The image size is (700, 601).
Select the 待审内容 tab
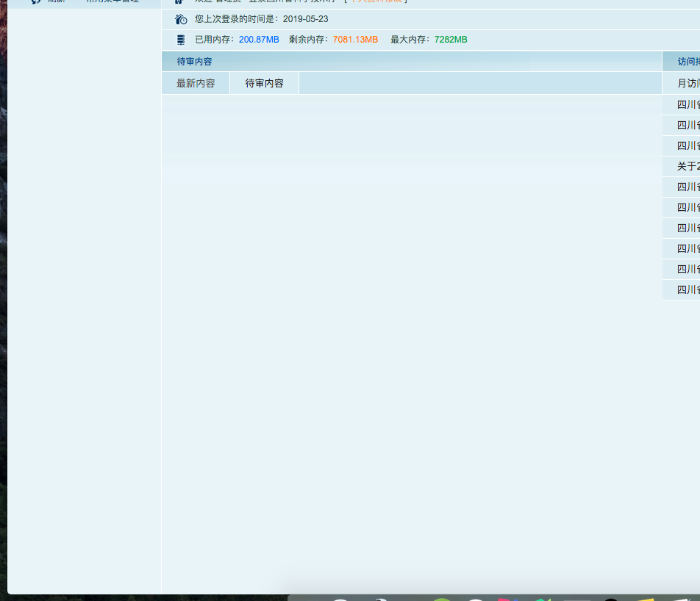264,84
